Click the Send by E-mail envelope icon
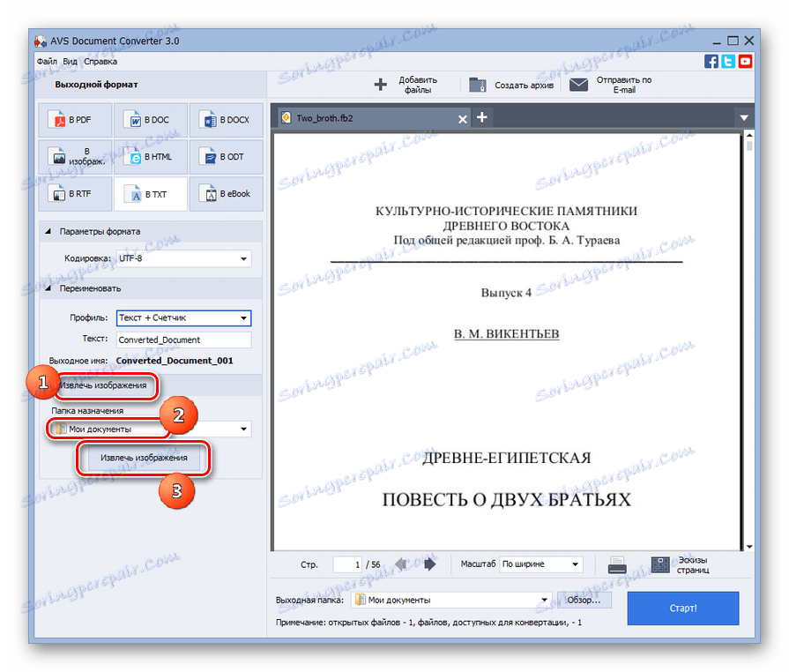The image size is (789, 672). 578,85
